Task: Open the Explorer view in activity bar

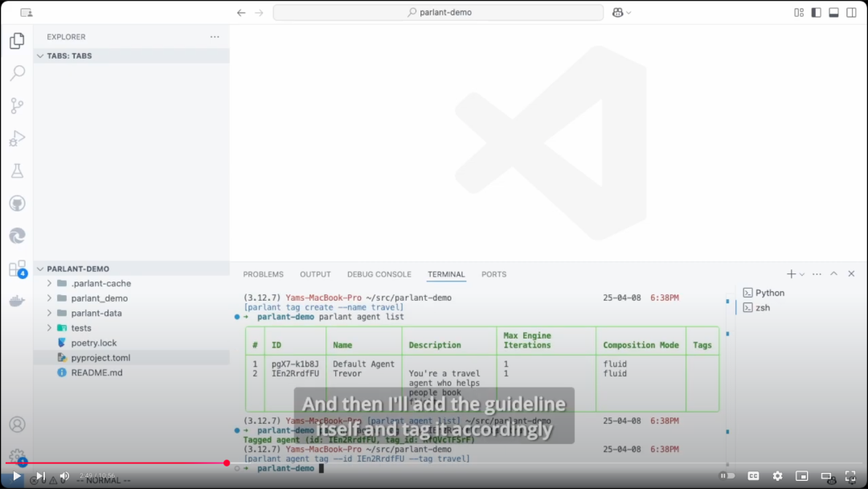Action: [x=17, y=40]
